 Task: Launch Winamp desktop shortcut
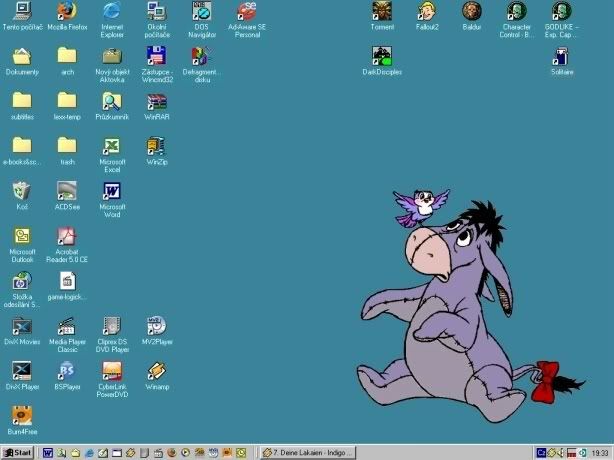157,376
